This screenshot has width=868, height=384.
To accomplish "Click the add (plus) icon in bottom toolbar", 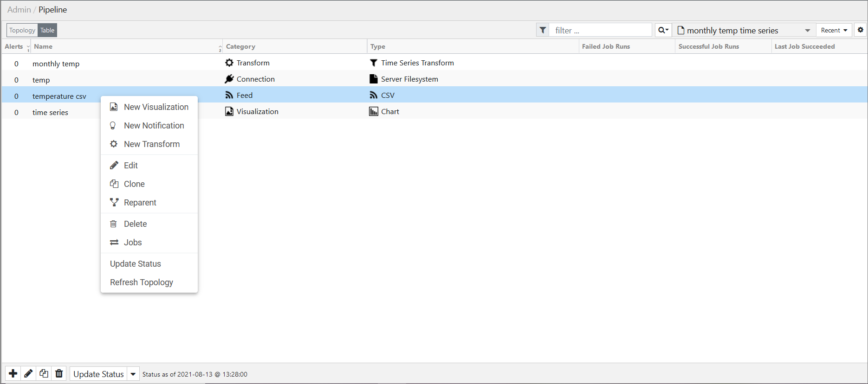I will [x=13, y=374].
